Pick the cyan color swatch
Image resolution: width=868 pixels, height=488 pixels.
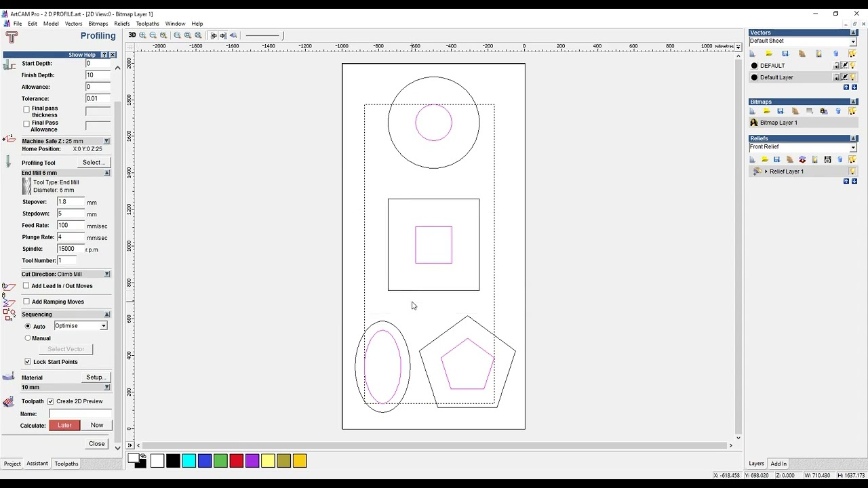click(189, 461)
